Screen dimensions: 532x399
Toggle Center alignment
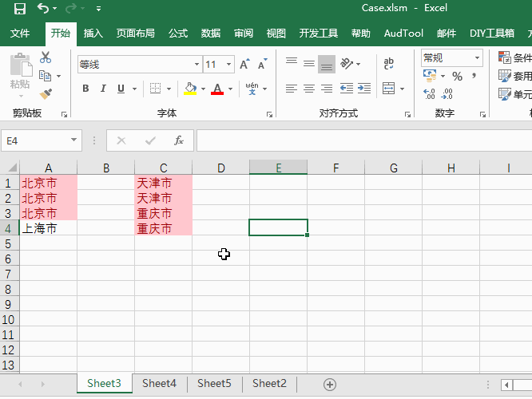tap(309, 89)
